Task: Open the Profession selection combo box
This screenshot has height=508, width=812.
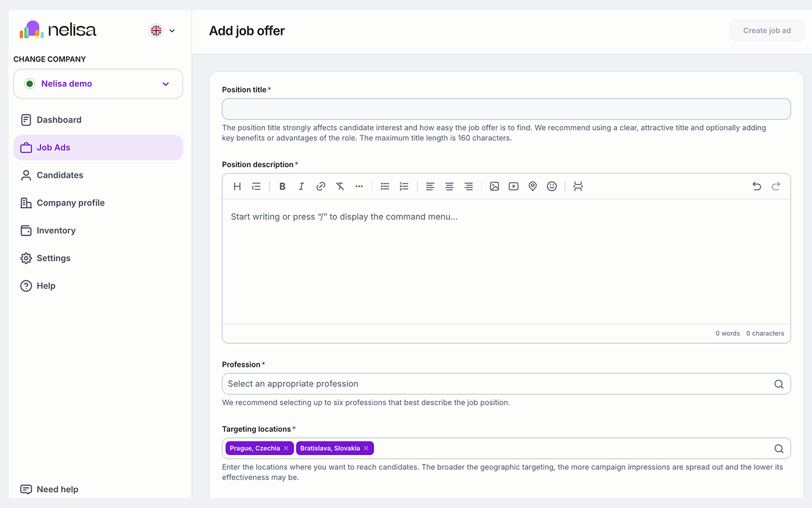Action: tap(506, 384)
